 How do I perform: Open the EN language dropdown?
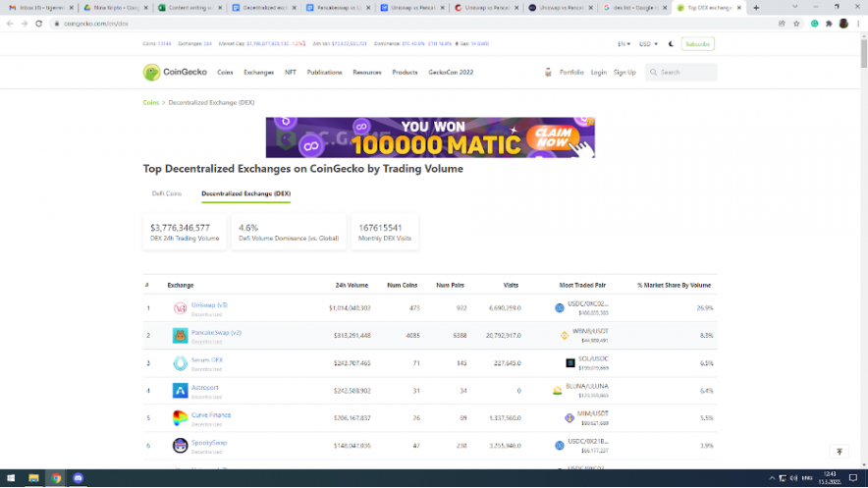click(623, 44)
